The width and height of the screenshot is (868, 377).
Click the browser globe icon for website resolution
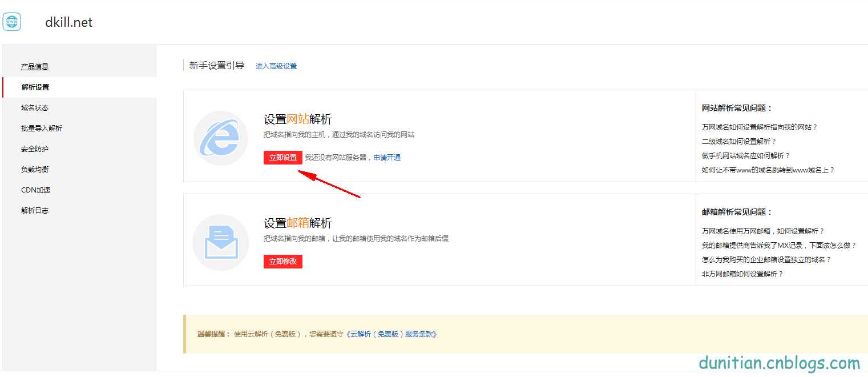[221, 138]
